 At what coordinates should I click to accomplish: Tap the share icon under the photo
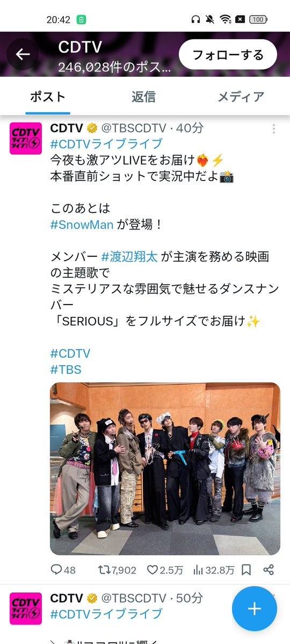click(268, 570)
